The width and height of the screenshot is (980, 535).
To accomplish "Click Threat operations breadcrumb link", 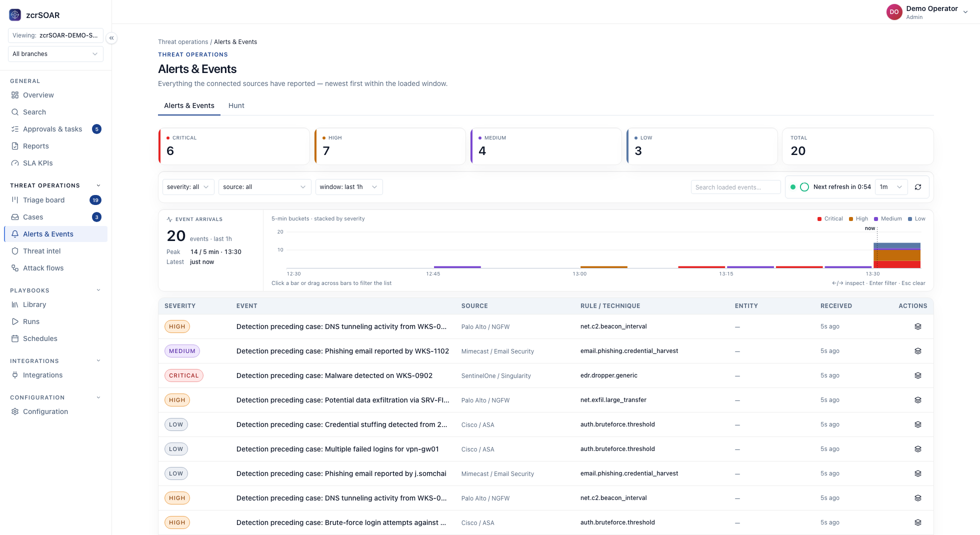I will coord(183,42).
